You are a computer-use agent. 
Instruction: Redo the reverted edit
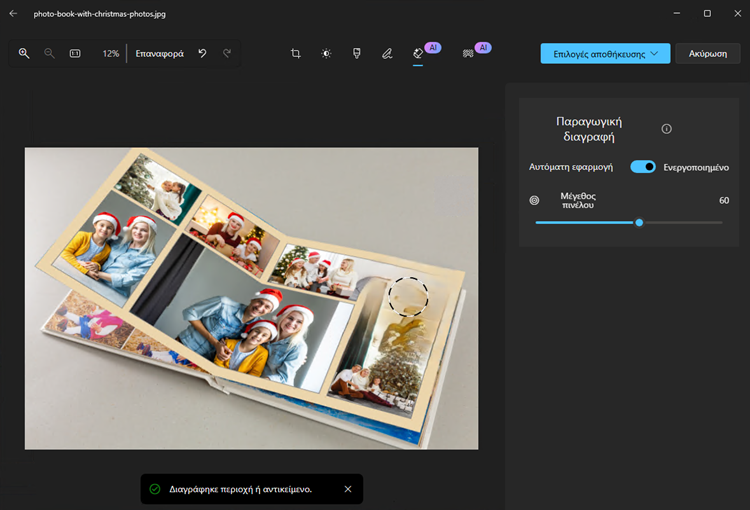click(227, 53)
